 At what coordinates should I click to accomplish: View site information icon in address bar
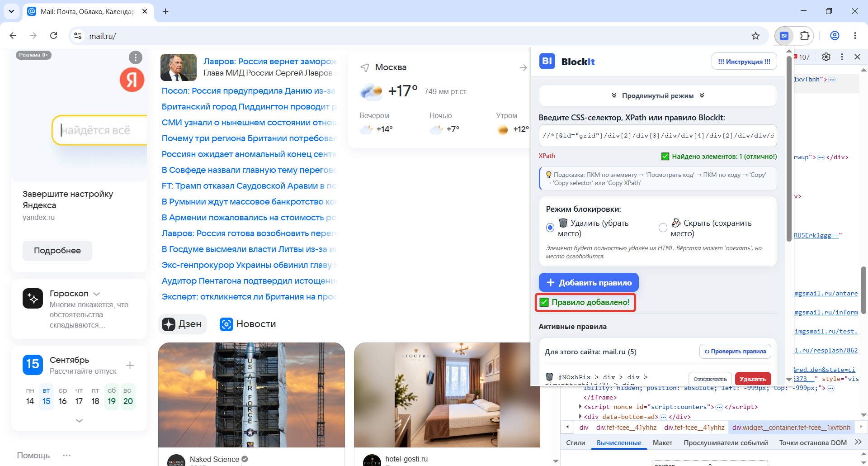(78, 36)
